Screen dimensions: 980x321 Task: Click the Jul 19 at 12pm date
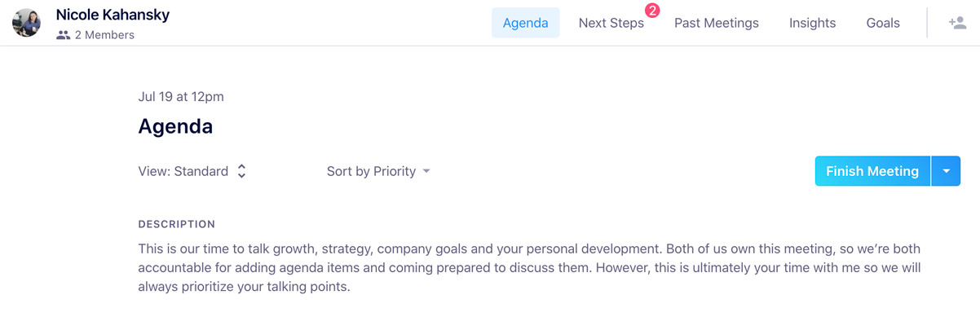coord(181,96)
